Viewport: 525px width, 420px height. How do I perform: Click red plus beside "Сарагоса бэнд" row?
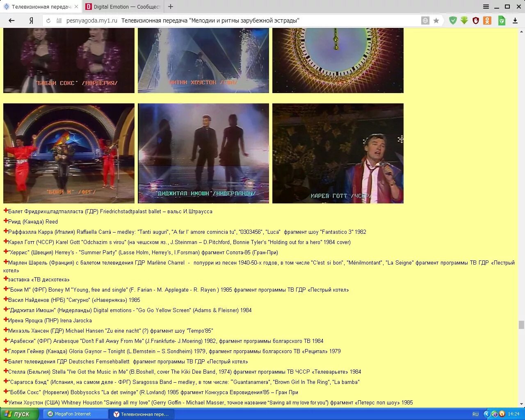pos(6,381)
